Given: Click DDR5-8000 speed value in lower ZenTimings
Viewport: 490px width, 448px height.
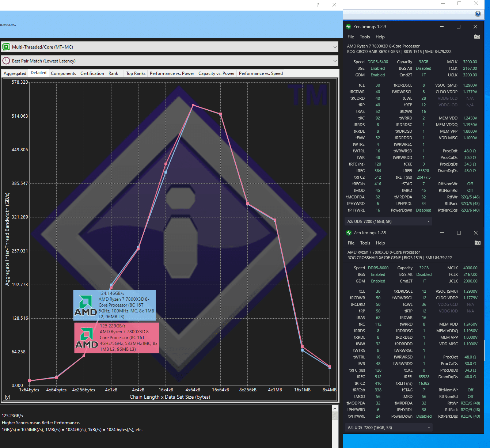Looking at the screenshot, I should coord(378,268).
